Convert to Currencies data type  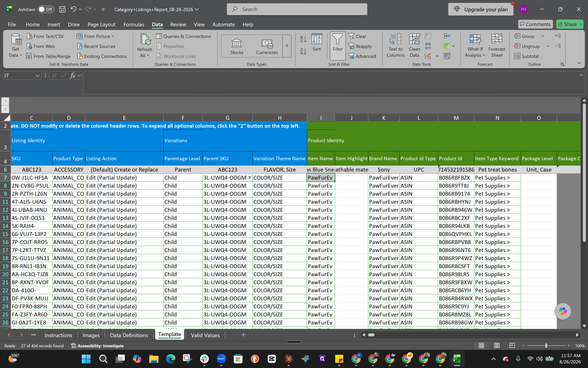267,46
